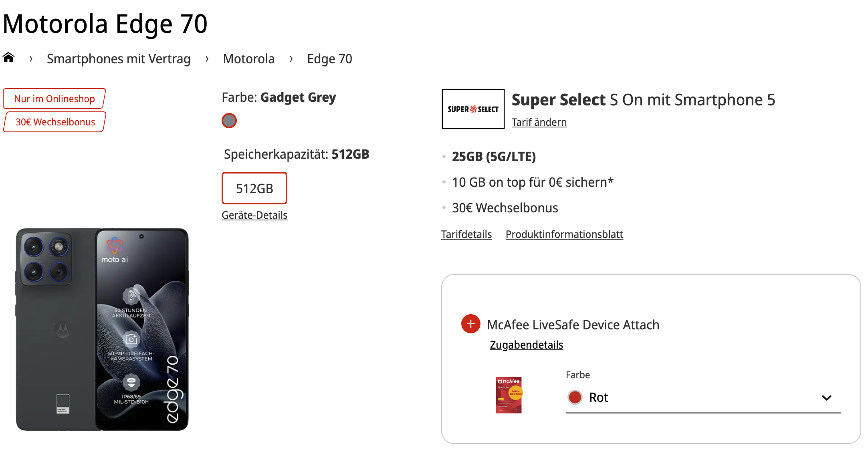
Task: Click the Nur im Onlineshop badge
Action: [55, 99]
